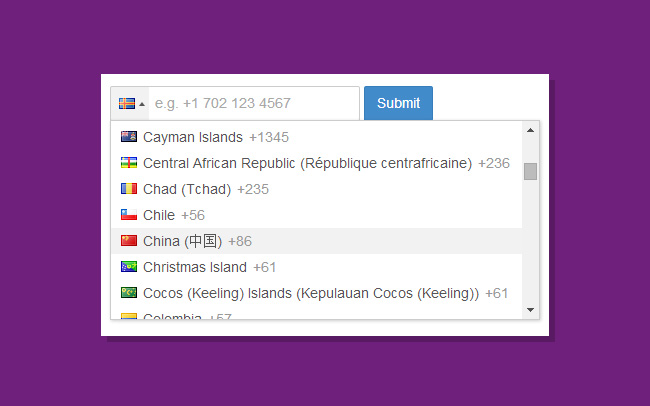Click the Central African Republic flag icon
Viewport: 650px width, 406px height.
[x=128, y=163]
